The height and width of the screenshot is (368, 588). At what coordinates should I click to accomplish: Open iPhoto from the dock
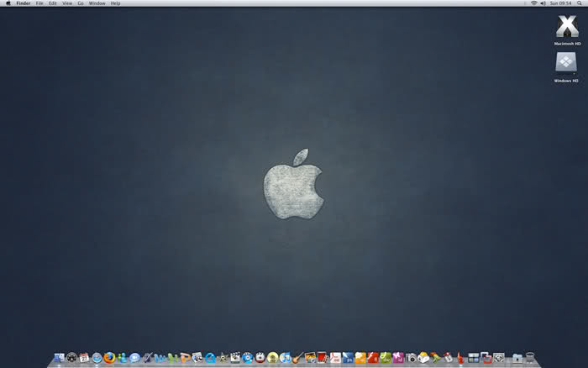[310, 358]
